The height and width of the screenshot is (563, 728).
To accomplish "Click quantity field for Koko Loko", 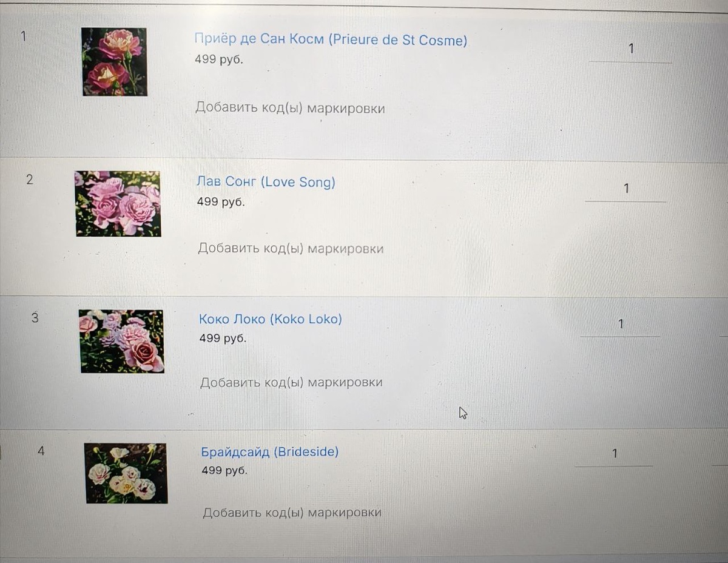I will pyautogui.click(x=620, y=325).
